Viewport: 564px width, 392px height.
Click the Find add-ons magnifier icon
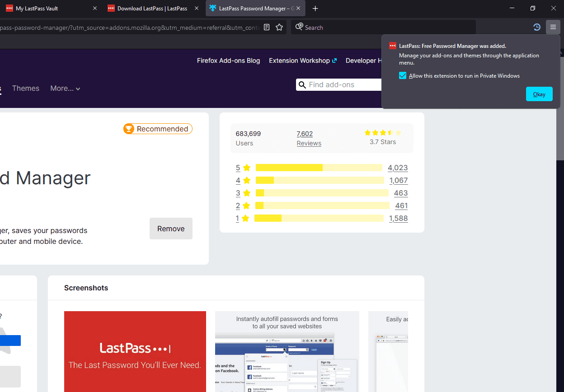[x=302, y=85]
